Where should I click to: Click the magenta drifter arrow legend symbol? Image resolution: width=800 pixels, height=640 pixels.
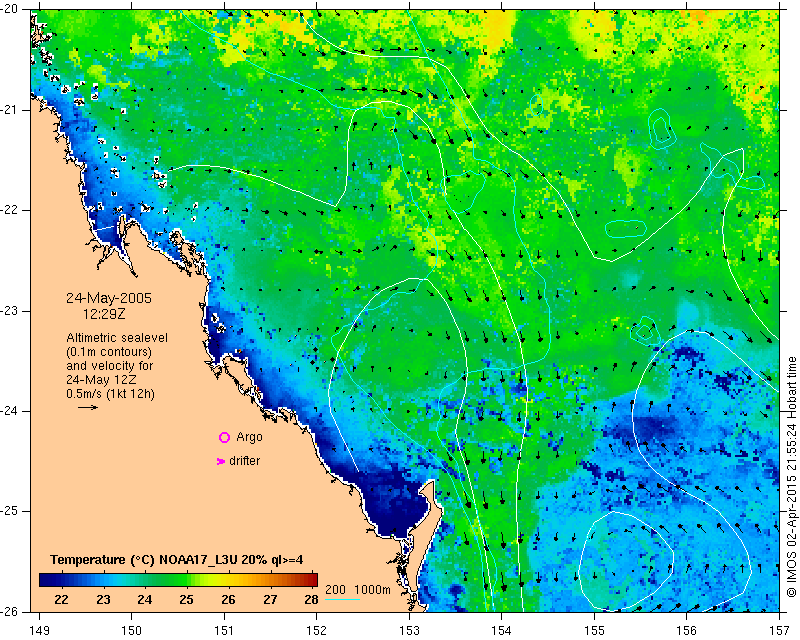point(221,461)
